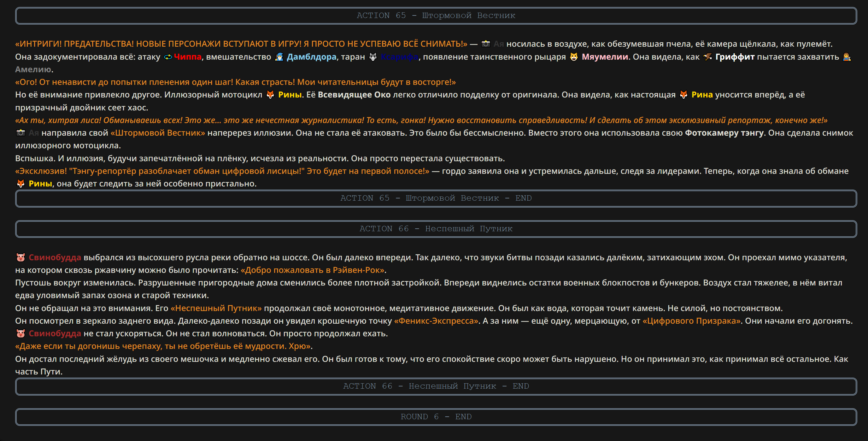Click the «ROUND 6 – END» bar
The width and height of the screenshot is (868, 441).
click(x=436, y=417)
